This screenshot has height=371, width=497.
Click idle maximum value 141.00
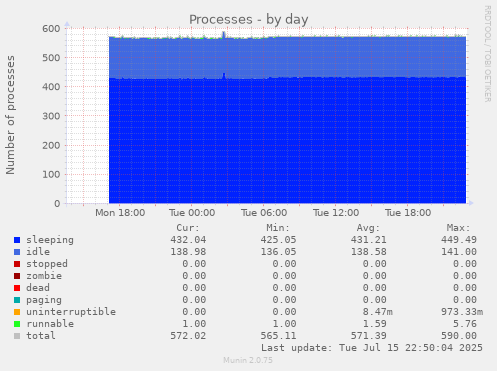[459, 252]
